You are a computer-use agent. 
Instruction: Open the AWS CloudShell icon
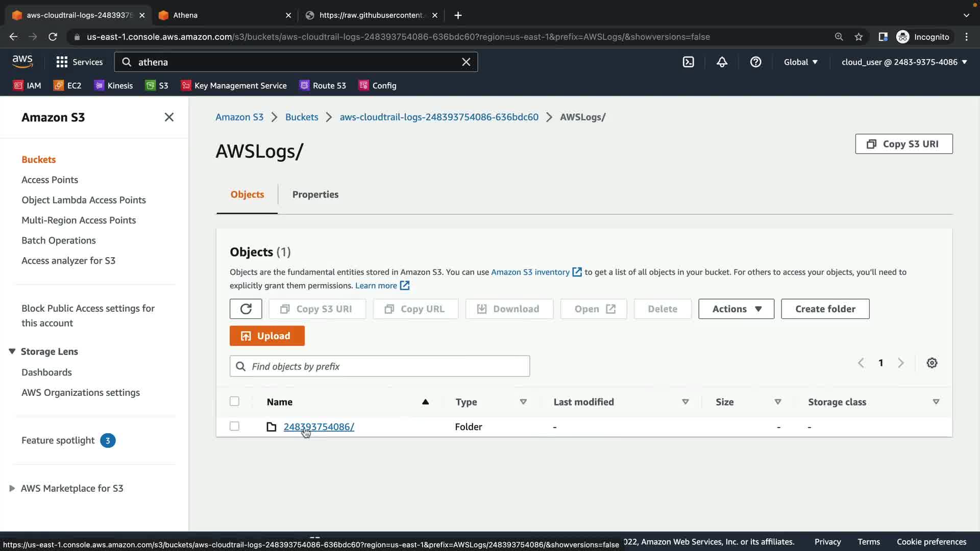coord(688,62)
